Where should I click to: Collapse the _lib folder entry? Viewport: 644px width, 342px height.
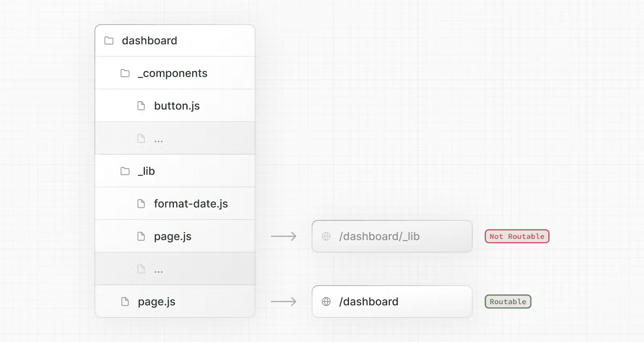pyautogui.click(x=147, y=171)
